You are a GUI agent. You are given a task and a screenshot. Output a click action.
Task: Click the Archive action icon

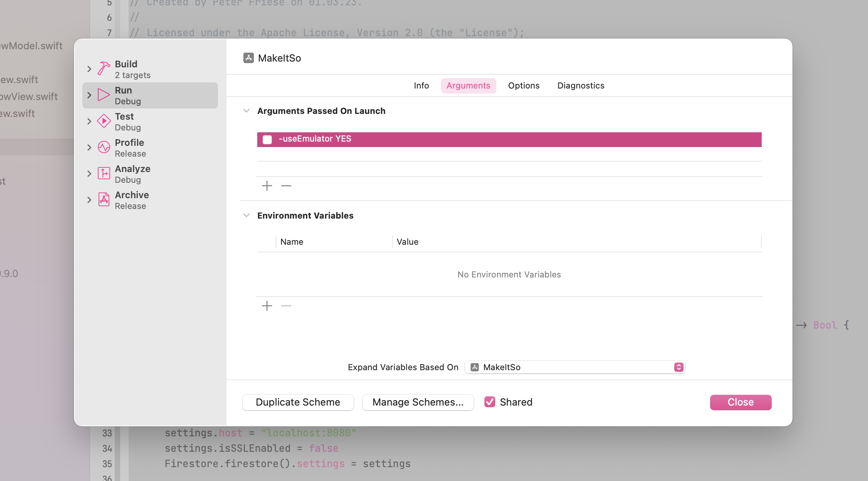coord(104,200)
